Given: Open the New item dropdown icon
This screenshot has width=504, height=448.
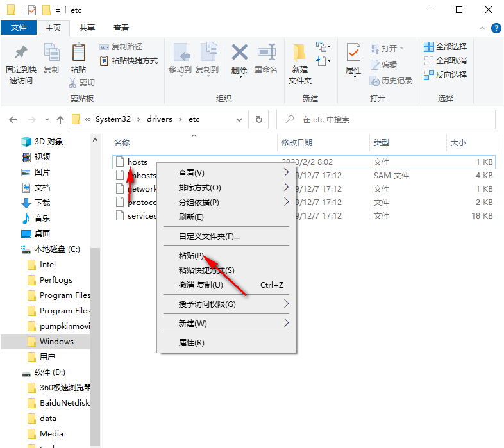Looking at the screenshot, I should click(x=323, y=47).
